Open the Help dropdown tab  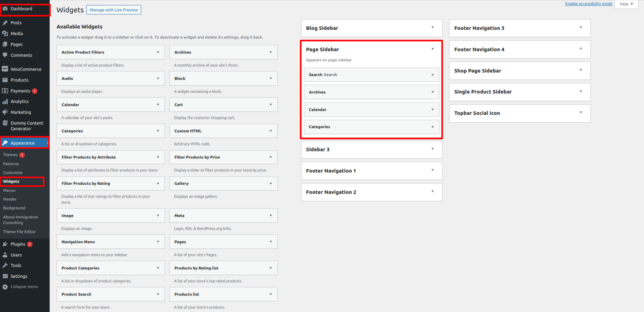[626, 4]
